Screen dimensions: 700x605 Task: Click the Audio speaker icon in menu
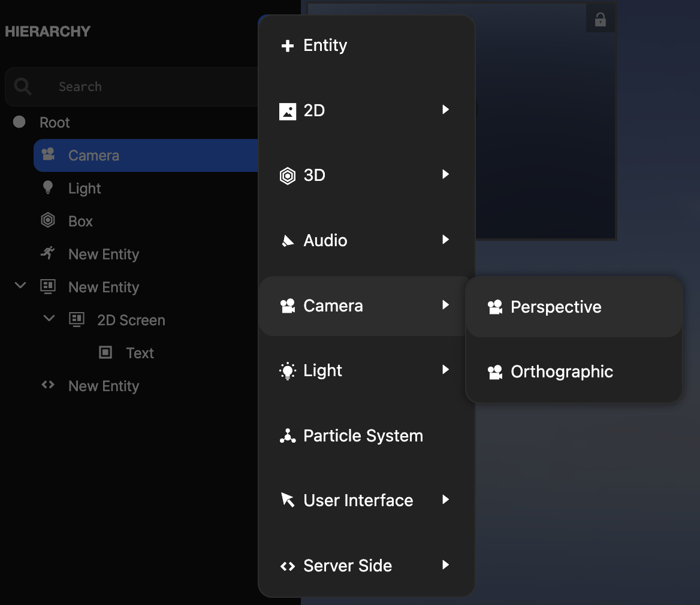[288, 241]
